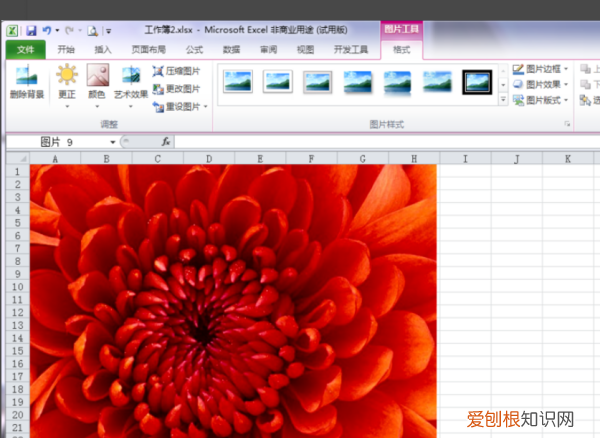Switch to the Formulas (公式) tab
The height and width of the screenshot is (438, 600).
pyautogui.click(x=194, y=49)
